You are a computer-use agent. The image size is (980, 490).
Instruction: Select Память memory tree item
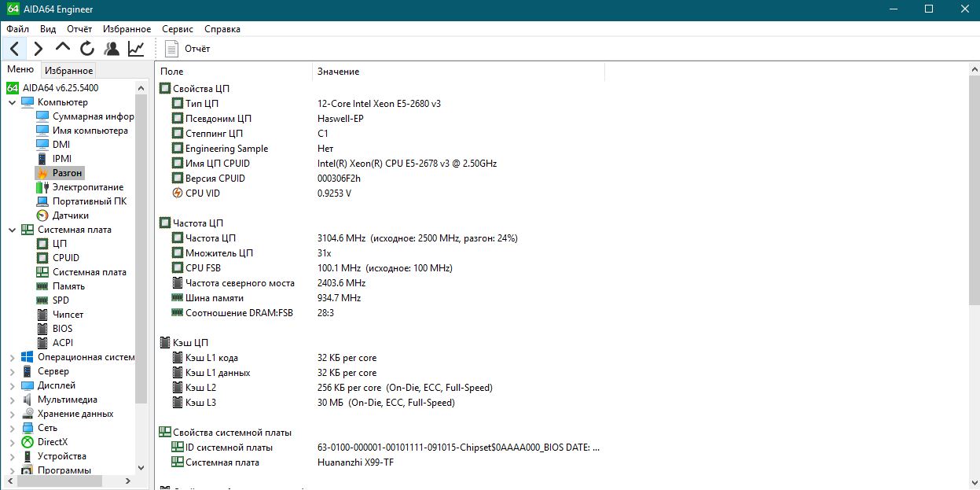point(69,286)
